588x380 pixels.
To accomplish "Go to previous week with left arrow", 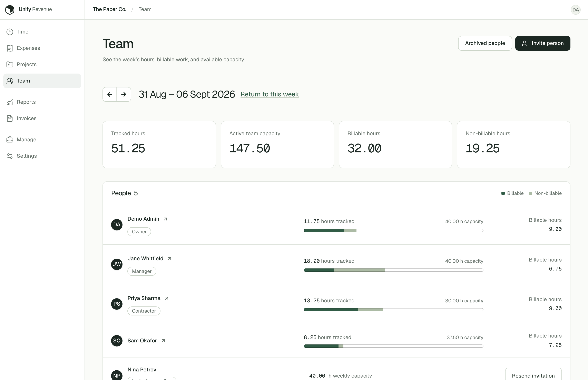I will 110,94.
